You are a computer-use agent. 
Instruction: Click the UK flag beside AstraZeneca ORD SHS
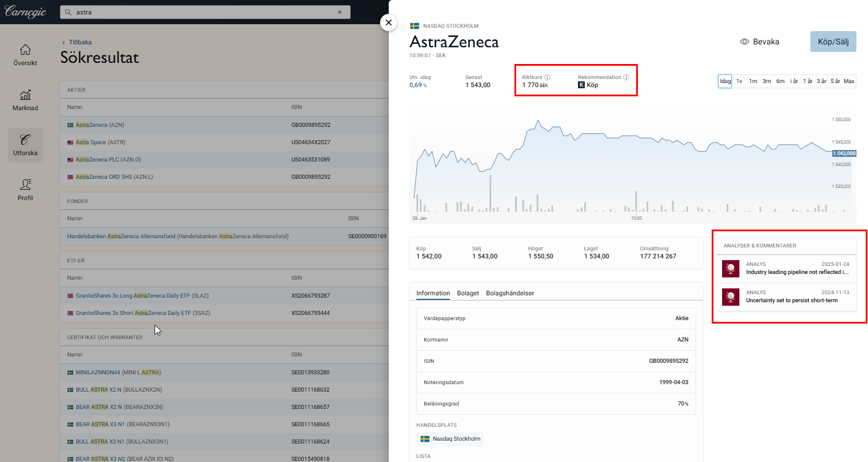[70, 177]
